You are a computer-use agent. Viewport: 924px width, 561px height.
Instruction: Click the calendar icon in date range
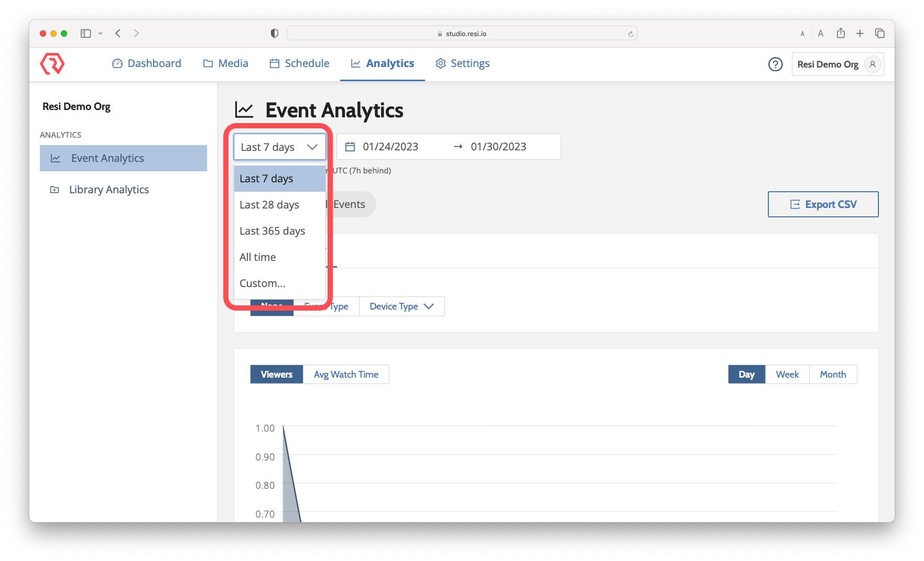pos(350,147)
